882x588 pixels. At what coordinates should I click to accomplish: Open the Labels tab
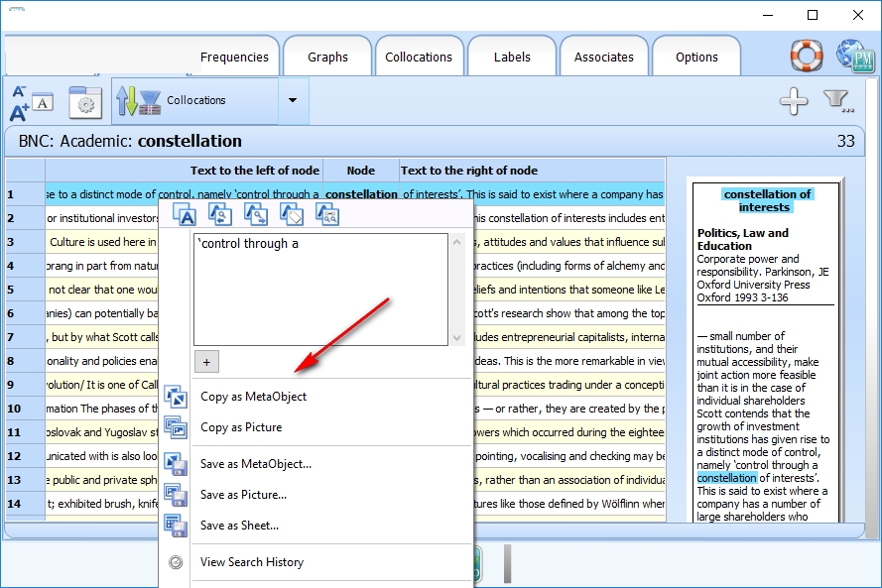512,58
